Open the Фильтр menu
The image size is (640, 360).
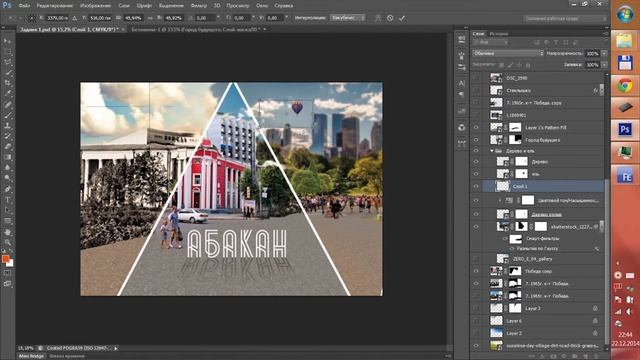tap(199, 6)
